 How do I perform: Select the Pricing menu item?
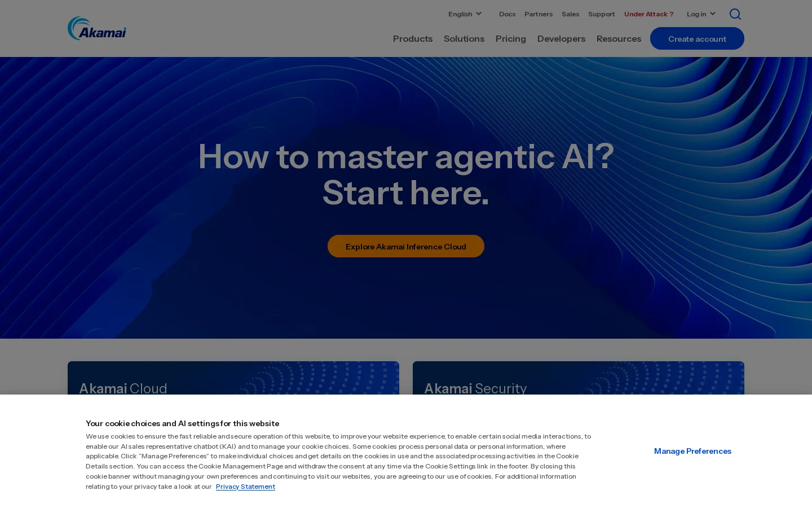pyautogui.click(x=511, y=38)
